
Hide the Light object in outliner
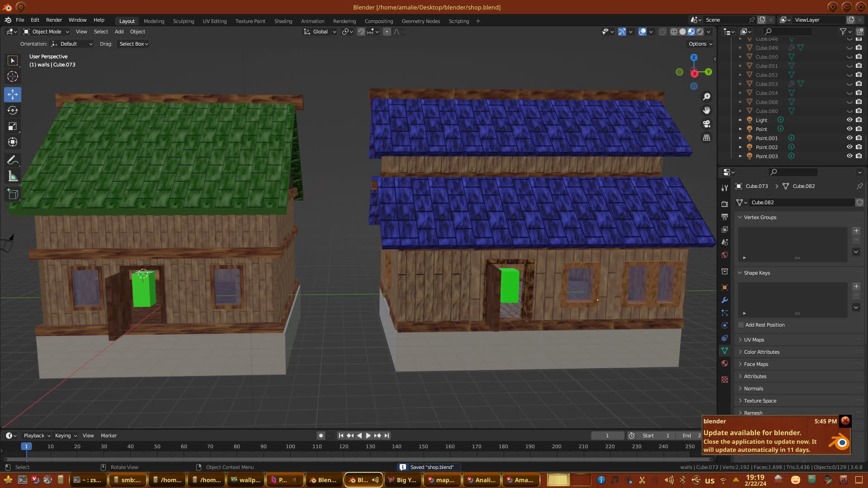(x=849, y=120)
